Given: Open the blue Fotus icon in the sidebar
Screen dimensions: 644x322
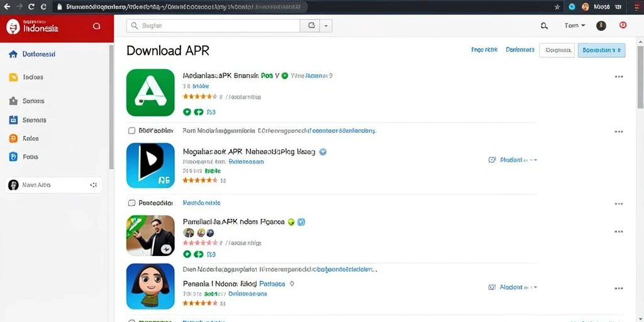Looking at the screenshot, I should pyautogui.click(x=13, y=157).
